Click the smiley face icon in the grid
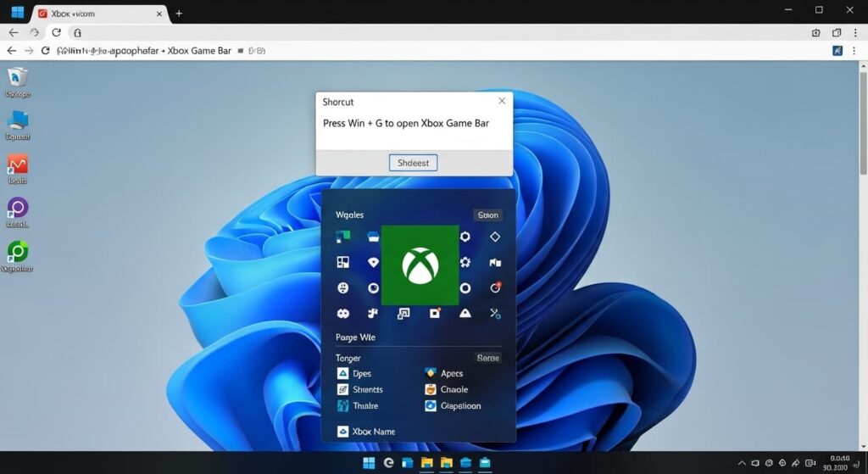Viewport: 868px width, 474px height. 343,288
